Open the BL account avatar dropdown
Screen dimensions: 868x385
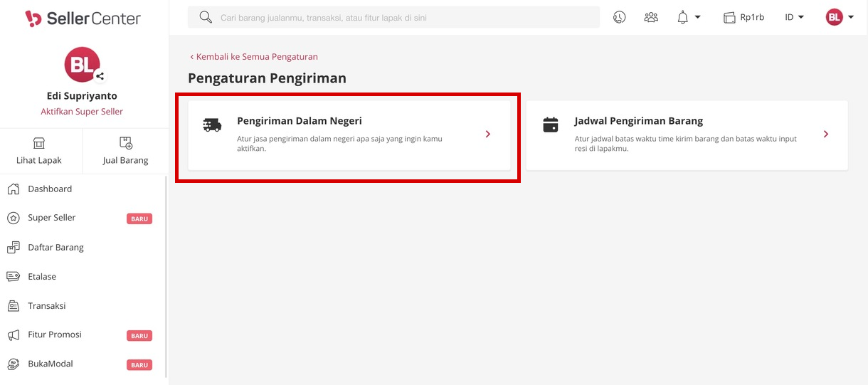pyautogui.click(x=840, y=18)
